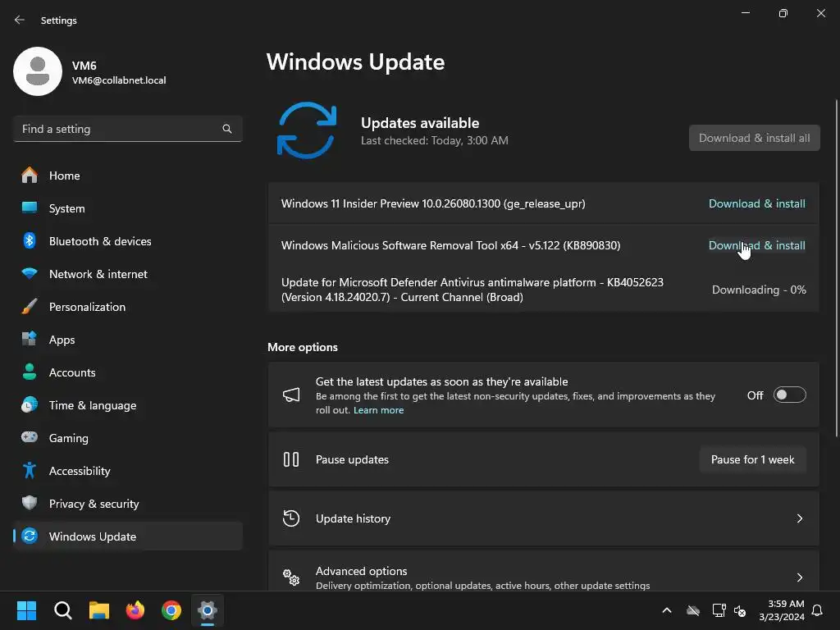Click the Network wifi icon in sidebar
This screenshot has height=630, width=840.
(30, 274)
